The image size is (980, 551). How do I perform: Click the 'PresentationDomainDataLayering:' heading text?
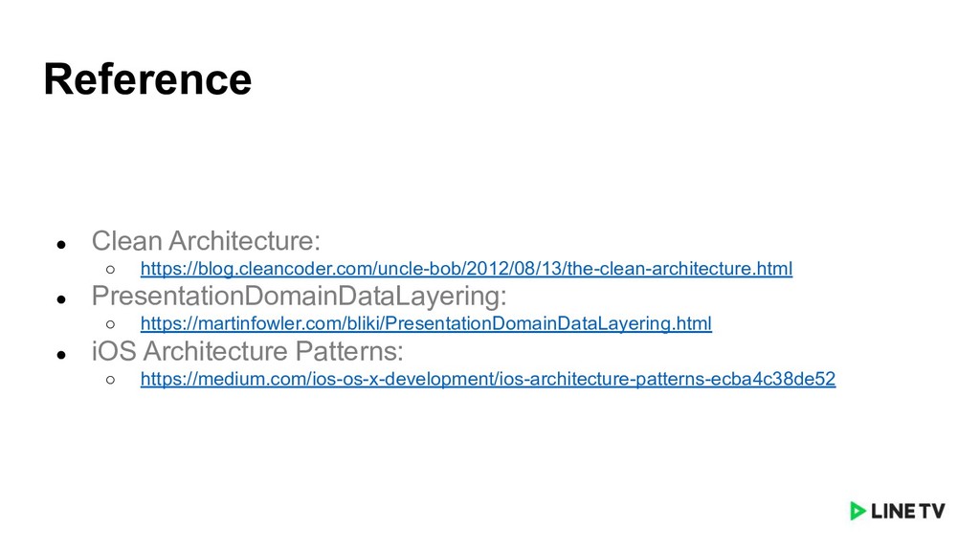tap(299, 296)
